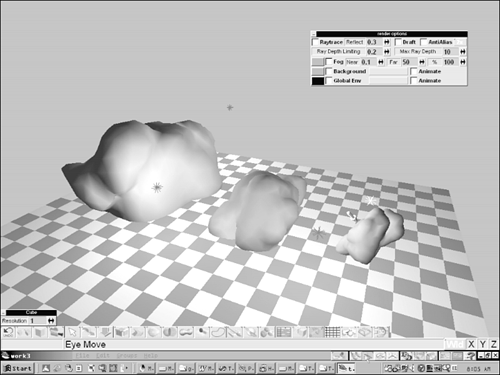Select the arrow Object Tool icon

[x=73, y=332]
